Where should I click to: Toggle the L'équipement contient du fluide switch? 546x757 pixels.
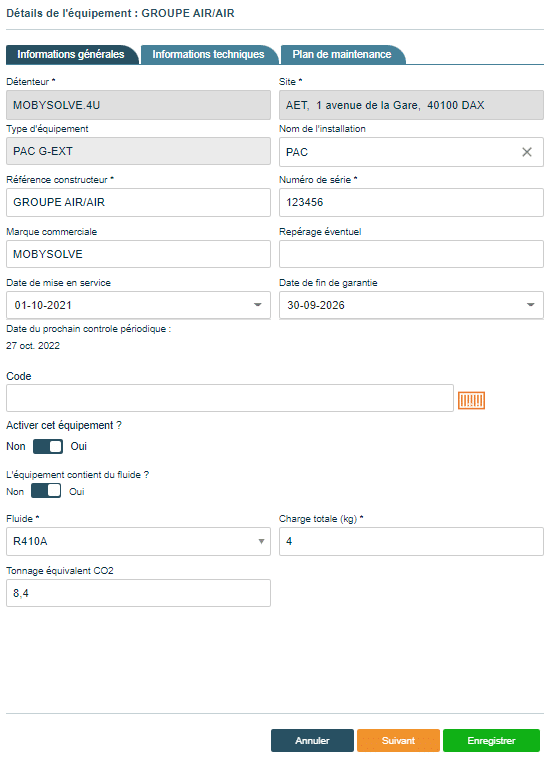pos(46,491)
